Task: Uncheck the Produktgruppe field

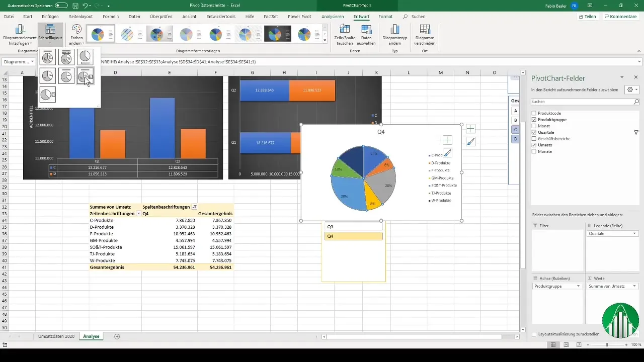Action: click(x=534, y=120)
